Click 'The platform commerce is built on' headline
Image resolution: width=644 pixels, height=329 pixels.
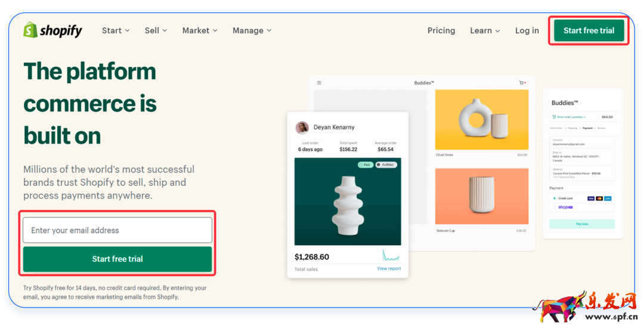[x=90, y=104]
